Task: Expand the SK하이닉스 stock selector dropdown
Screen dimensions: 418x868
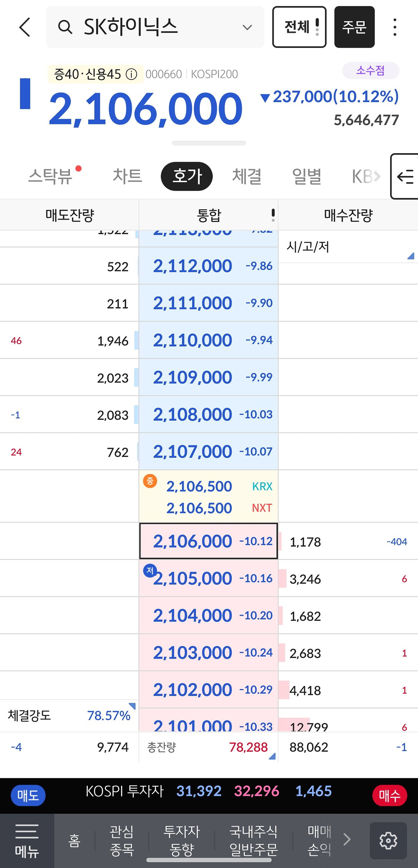Action: click(x=247, y=27)
